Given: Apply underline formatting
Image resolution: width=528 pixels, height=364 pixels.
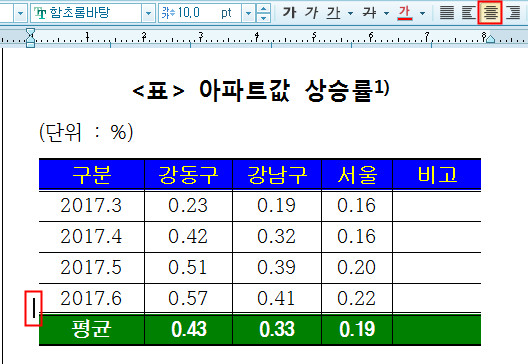Looking at the screenshot, I should [333, 13].
